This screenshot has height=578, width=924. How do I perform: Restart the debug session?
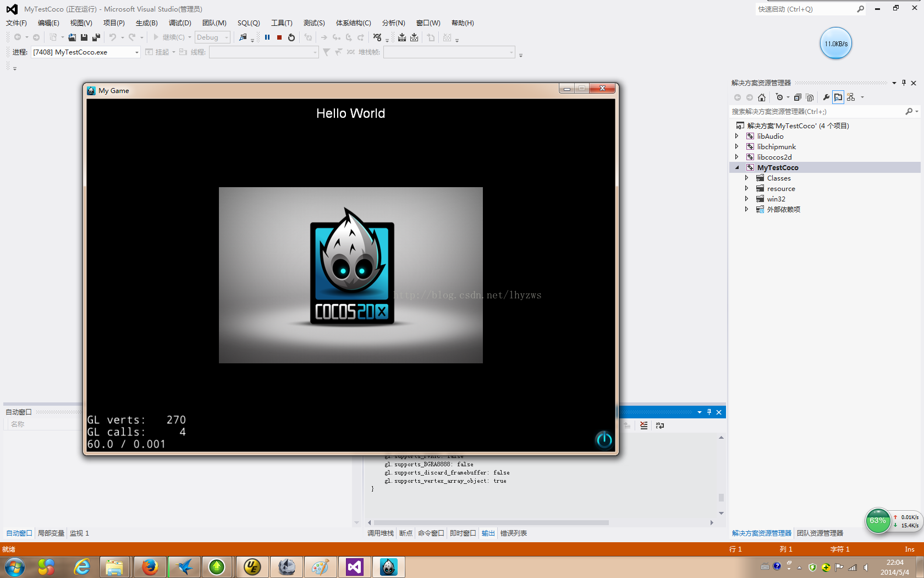tap(291, 37)
